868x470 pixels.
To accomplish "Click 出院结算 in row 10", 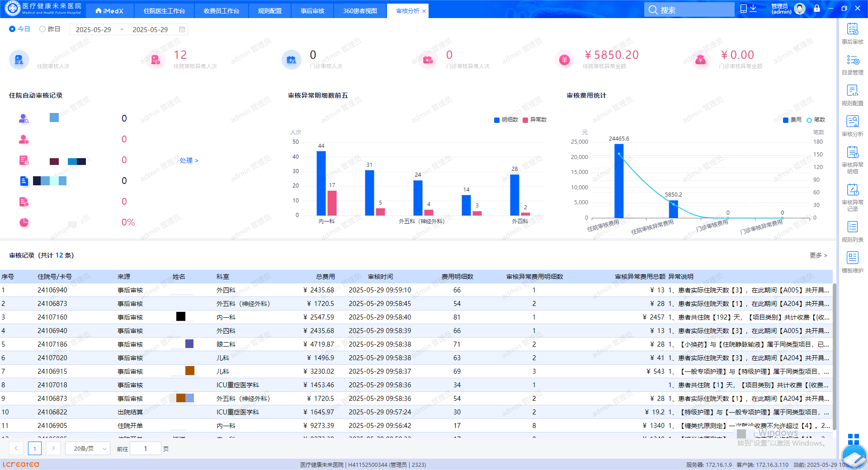I will (x=130, y=412).
